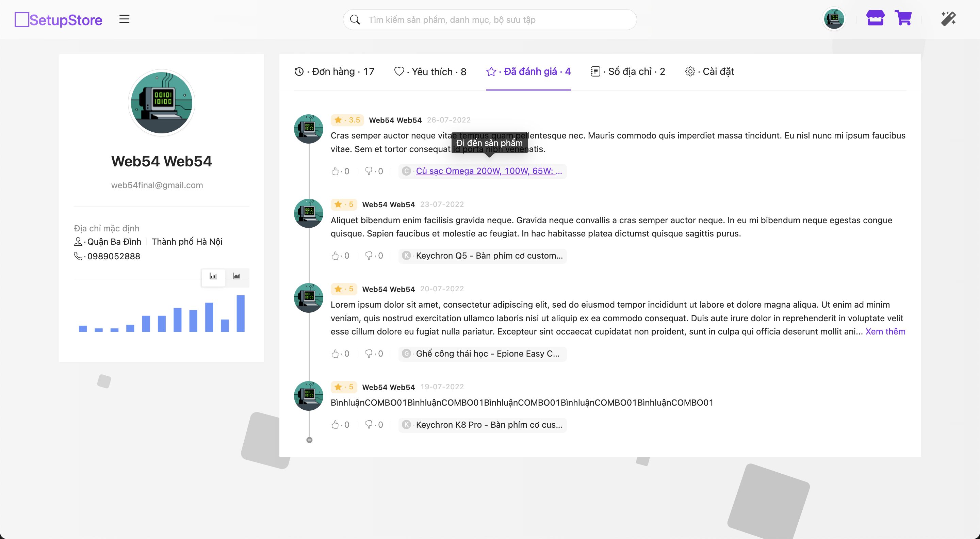Screen dimensions: 980x539
Task: Open the Đơn hàng tab
Action: [334, 71]
